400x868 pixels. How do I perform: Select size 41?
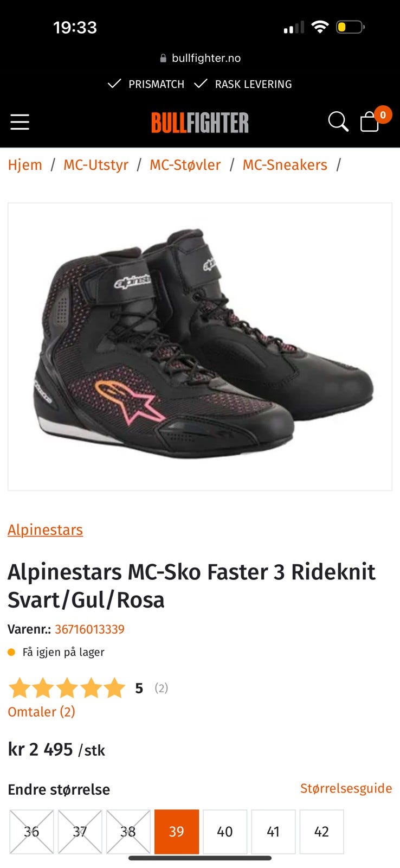[x=273, y=832]
